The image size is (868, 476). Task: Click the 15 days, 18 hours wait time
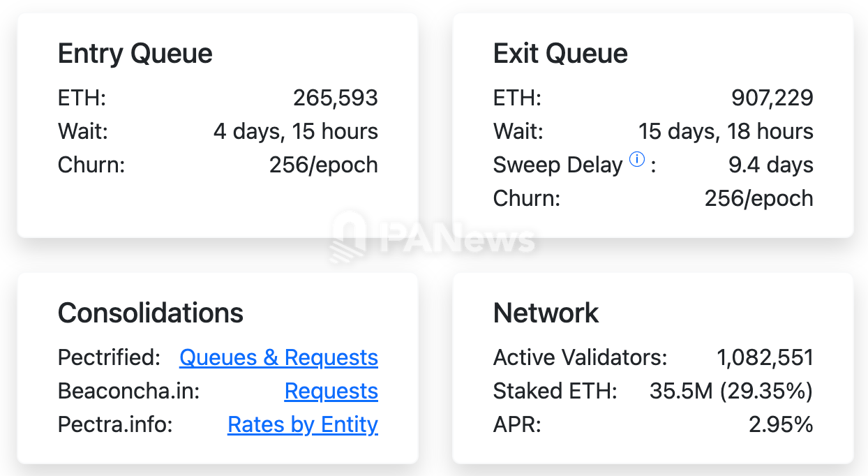(x=726, y=131)
